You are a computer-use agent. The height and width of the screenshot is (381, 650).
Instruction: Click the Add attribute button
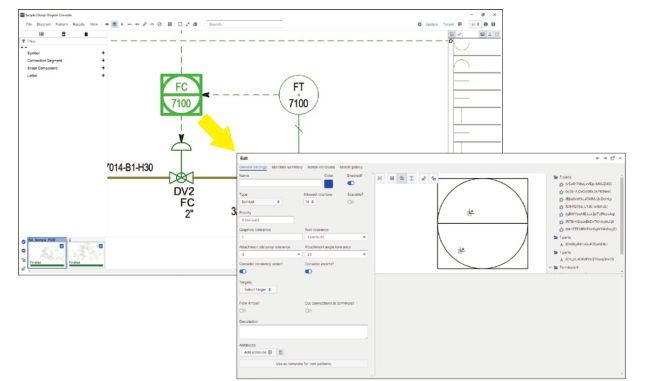pyautogui.click(x=257, y=352)
